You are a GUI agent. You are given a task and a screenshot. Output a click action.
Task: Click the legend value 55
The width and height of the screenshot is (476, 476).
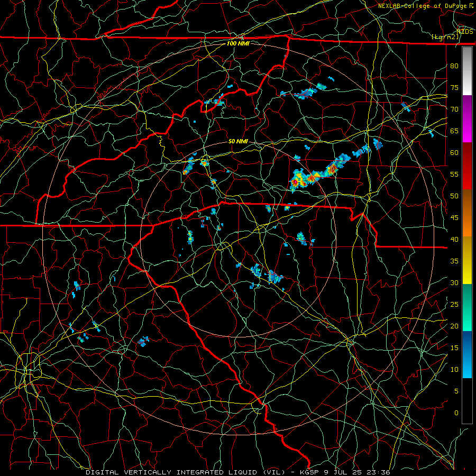(454, 175)
